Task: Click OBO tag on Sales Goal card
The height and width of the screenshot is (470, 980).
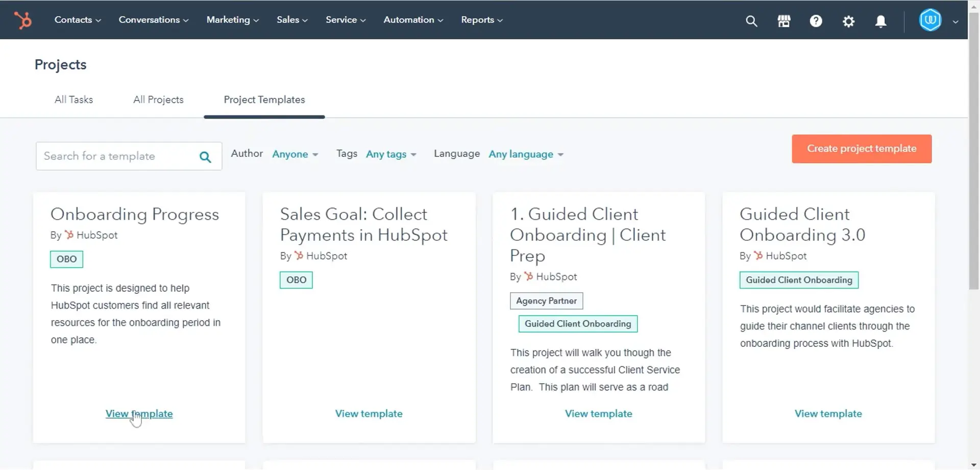Action: 296,280
